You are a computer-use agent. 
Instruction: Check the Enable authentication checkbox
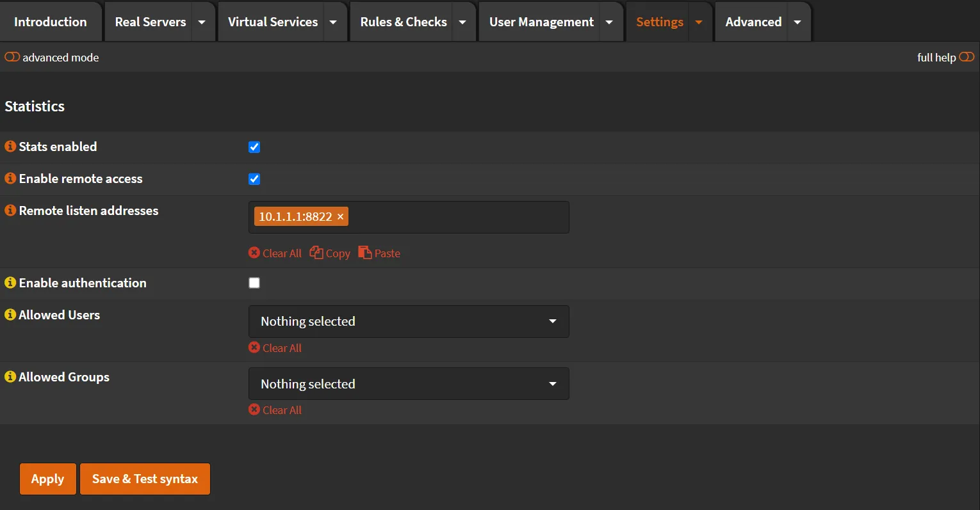pos(254,282)
